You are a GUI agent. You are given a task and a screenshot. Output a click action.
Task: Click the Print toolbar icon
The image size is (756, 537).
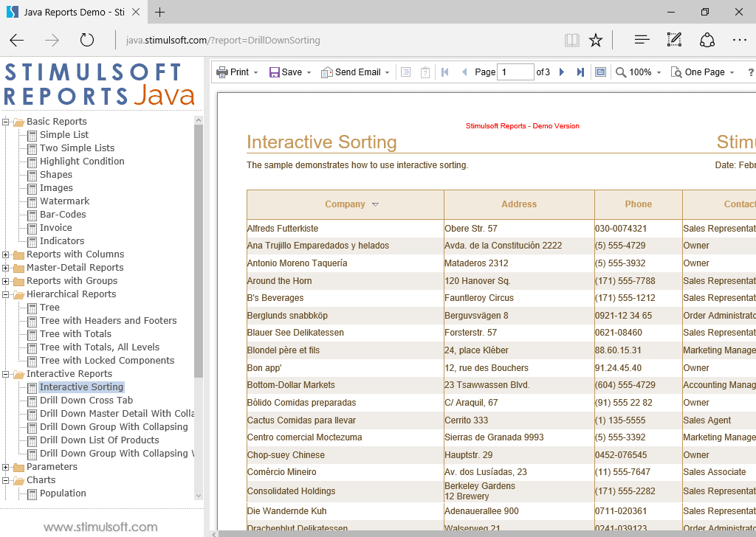tap(221, 72)
